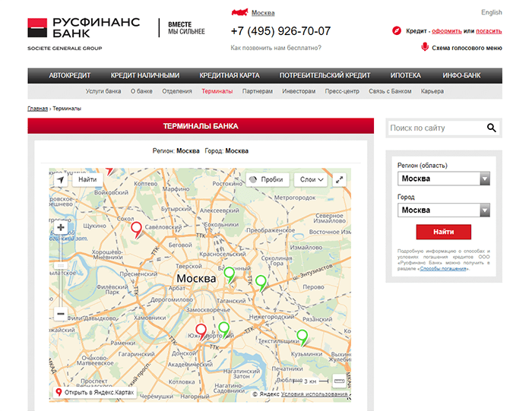The height and width of the screenshot is (411, 532).
Task: Click the phone number +7 (495) 926-70-07
Action: click(280, 31)
